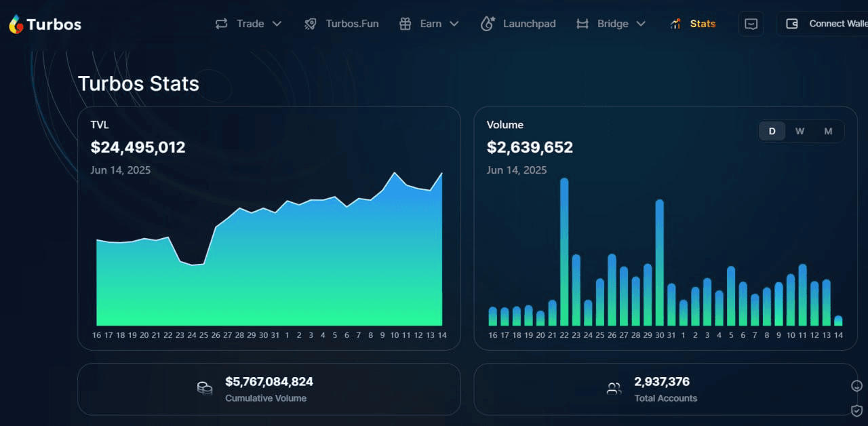This screenshot has width=868, height=426.
Task: Click the Volume card title
Action: pyautogui.click(x=505, y=125)
